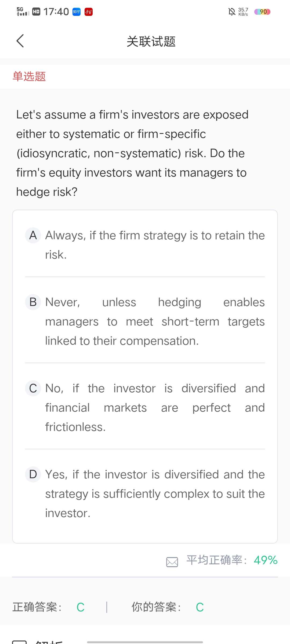Tap the Zhihu notification icon
The width and height of the screenshot is (290, 644).
pos(77,12)
